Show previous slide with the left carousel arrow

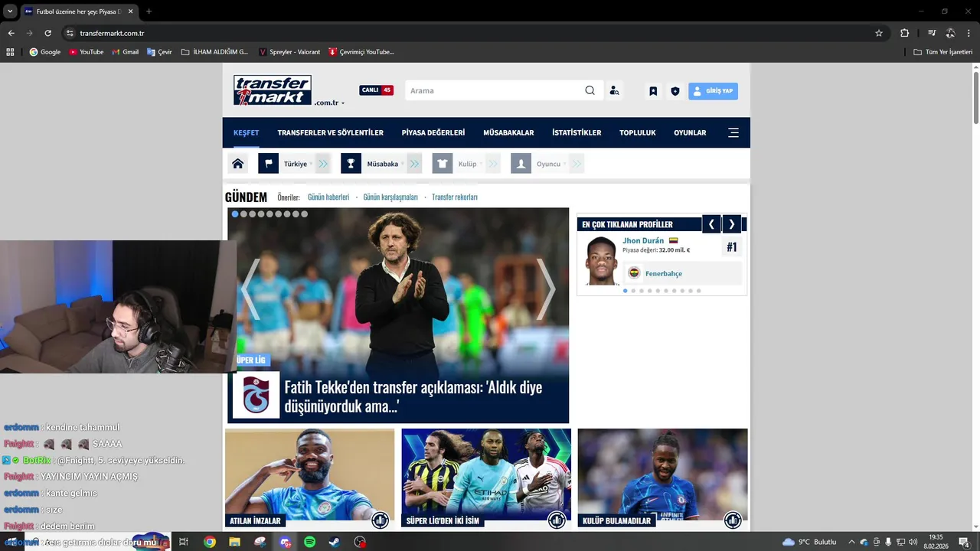(x=250, y=289)
